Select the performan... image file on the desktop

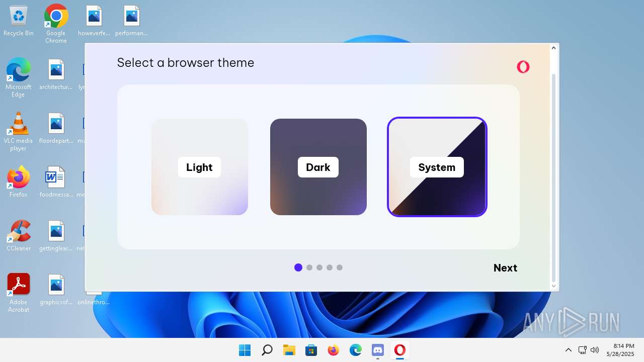131,21
